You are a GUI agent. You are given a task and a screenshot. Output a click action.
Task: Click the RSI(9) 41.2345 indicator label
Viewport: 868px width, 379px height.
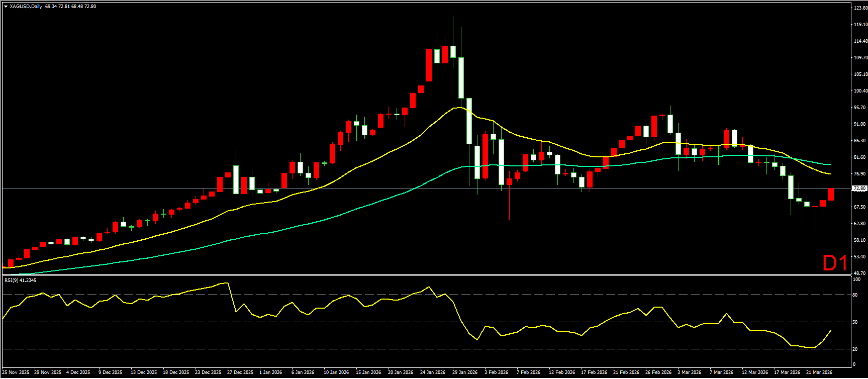[20, 280]
